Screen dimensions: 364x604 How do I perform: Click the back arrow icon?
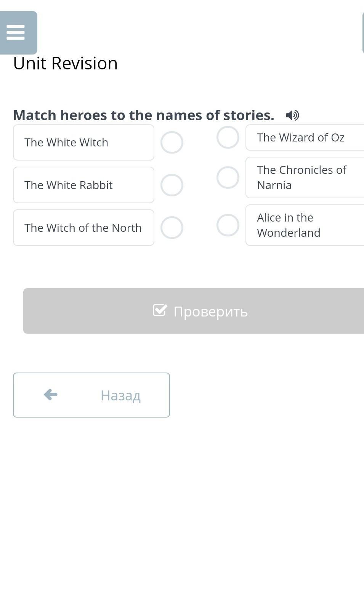point(51,395)
